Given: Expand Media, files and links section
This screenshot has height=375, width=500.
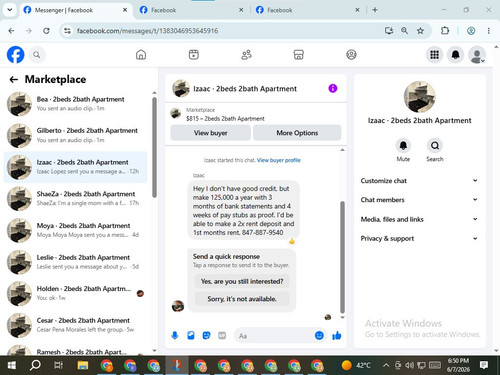Looking at the screenshot, I should coord(419,219).
